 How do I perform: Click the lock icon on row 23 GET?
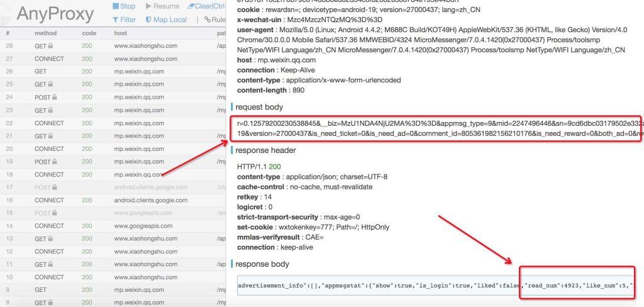(x=50, y=110)
